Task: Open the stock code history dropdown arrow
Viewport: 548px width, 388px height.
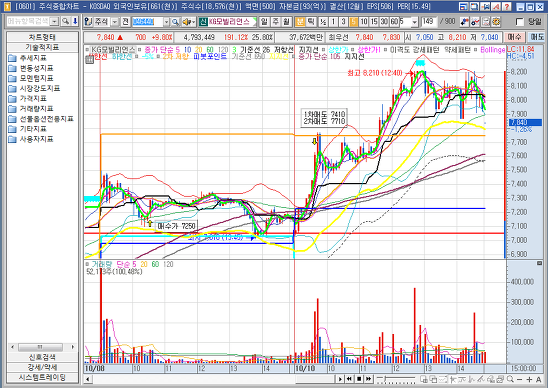Action: tap(166, 22)
